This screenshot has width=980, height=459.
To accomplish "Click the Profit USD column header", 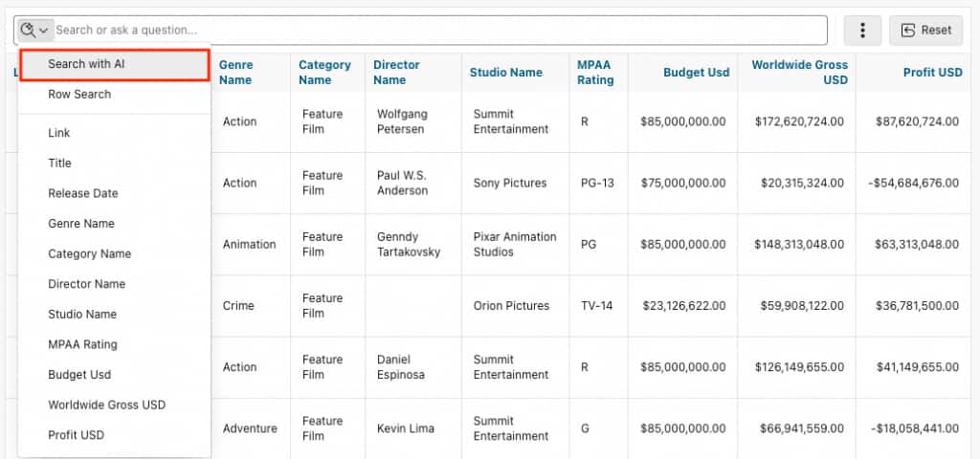I will tap(932, 73).
